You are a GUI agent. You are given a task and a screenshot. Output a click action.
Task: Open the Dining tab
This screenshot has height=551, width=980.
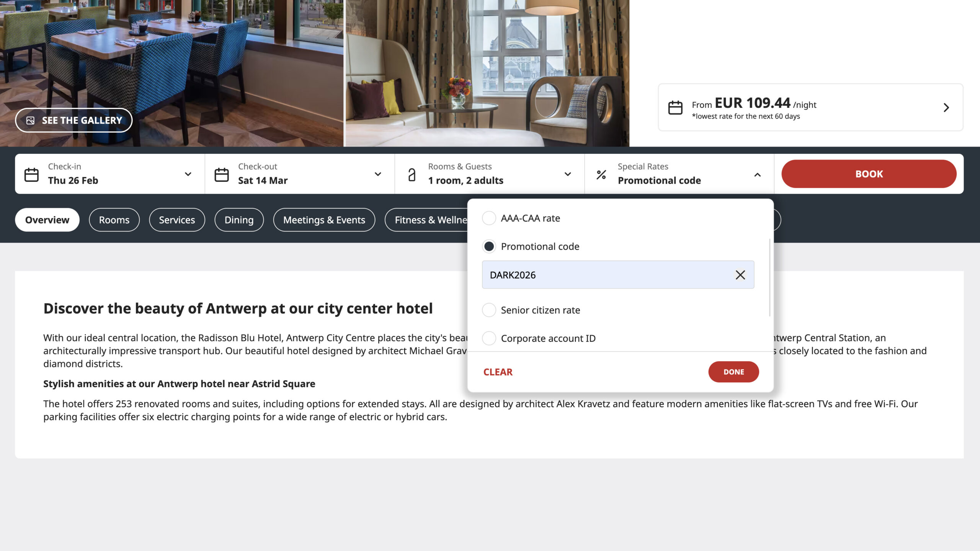pos(239,220)
